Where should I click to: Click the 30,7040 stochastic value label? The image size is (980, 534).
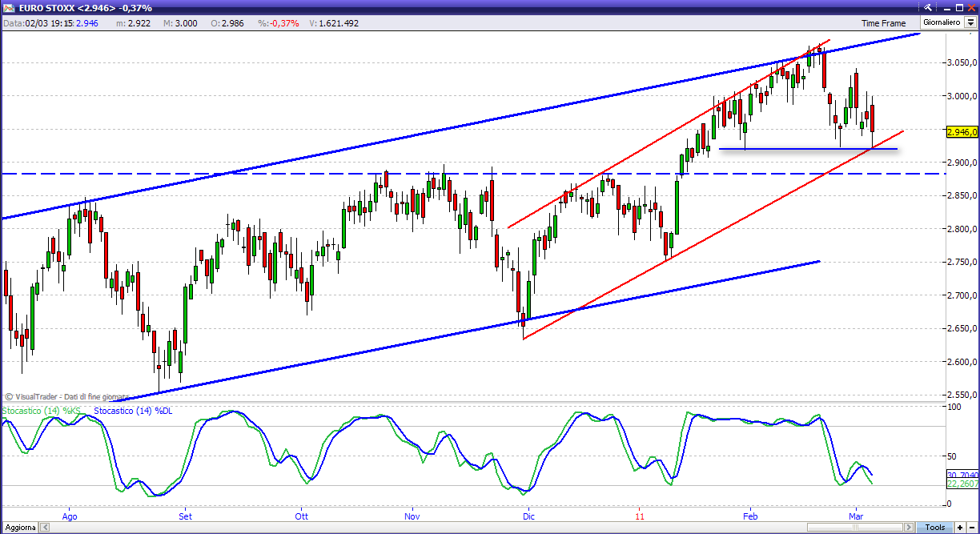coord(962,475)
